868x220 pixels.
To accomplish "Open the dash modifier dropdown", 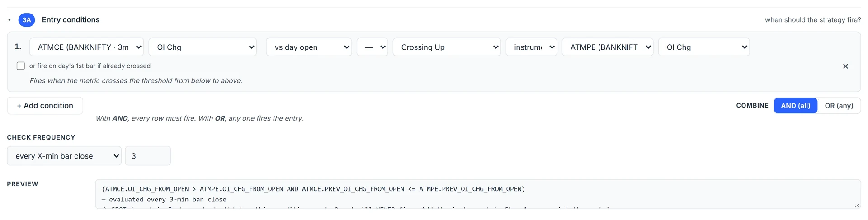I will 373,47.
